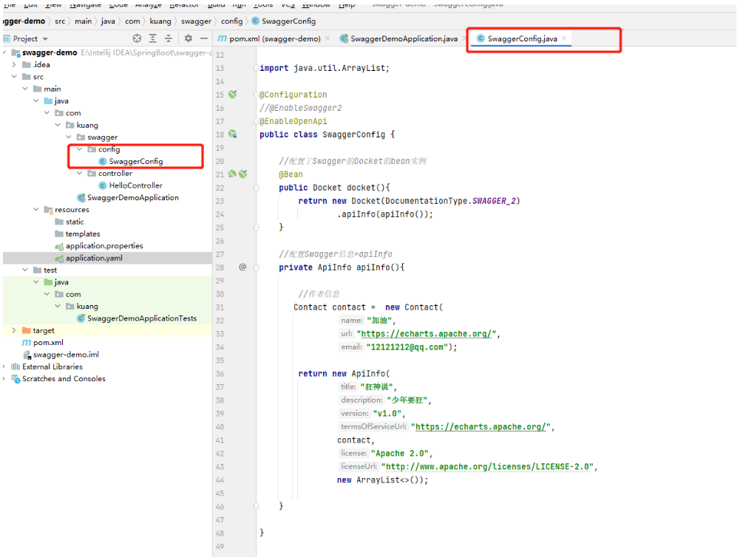This screenshot has height=560, width=743.
Task: Hide the Project tool window
Action: pos(204,38)
